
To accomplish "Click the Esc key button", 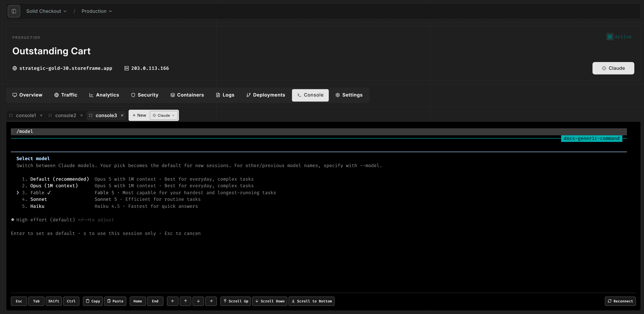I will point(19,301).
